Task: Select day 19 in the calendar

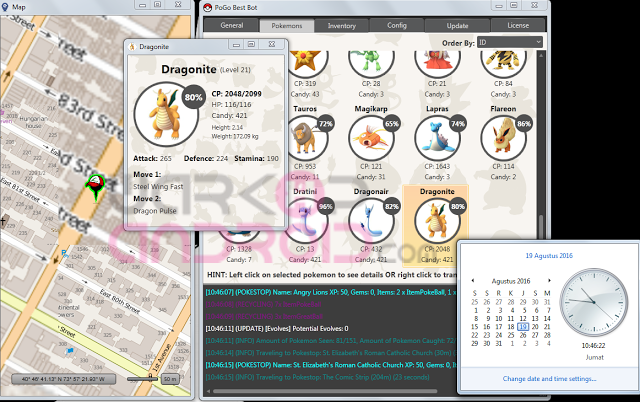Action: [523, 326]
